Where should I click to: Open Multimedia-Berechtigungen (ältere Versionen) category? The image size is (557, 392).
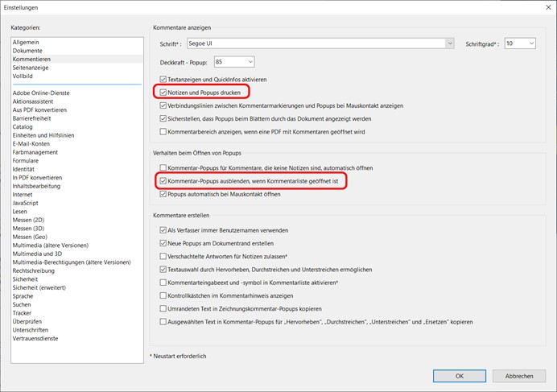click(x=72, y=262)
